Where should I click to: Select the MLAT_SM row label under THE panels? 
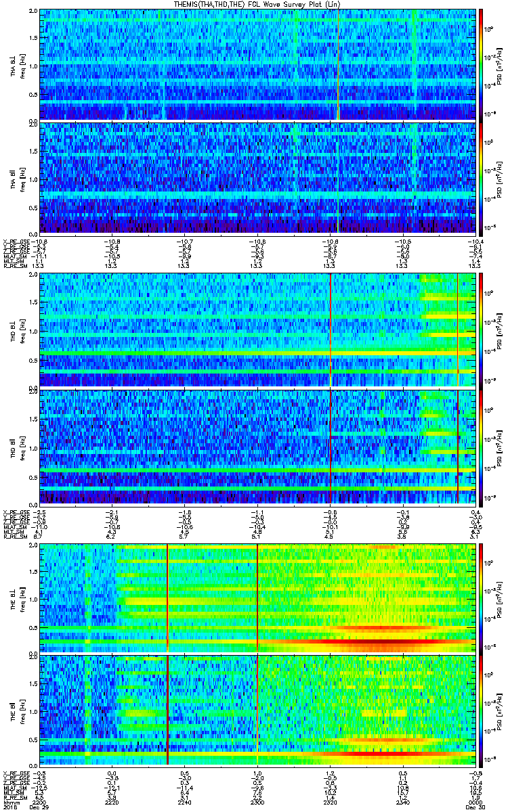(x=16, y=787)
